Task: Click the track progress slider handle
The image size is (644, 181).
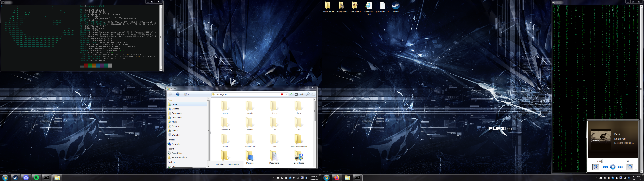Action: coord(602,161)
